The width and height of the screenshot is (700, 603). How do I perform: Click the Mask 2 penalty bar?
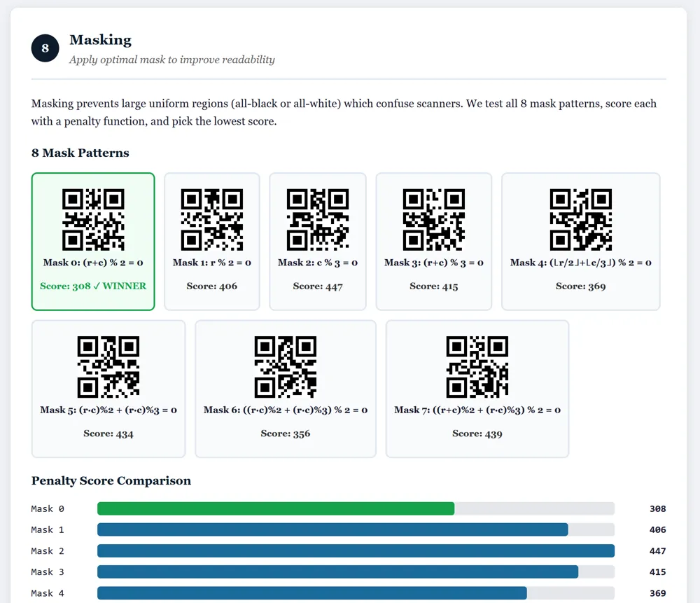[356, 550]
